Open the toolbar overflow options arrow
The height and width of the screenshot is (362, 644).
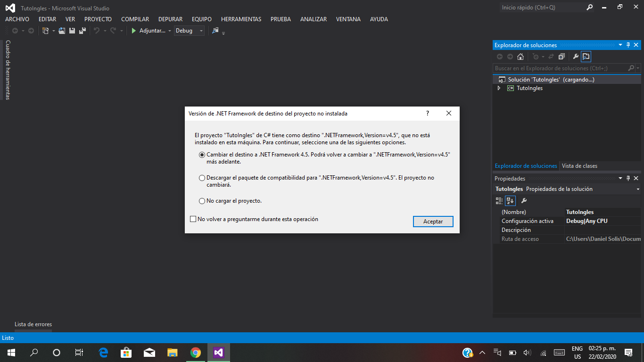223,33
